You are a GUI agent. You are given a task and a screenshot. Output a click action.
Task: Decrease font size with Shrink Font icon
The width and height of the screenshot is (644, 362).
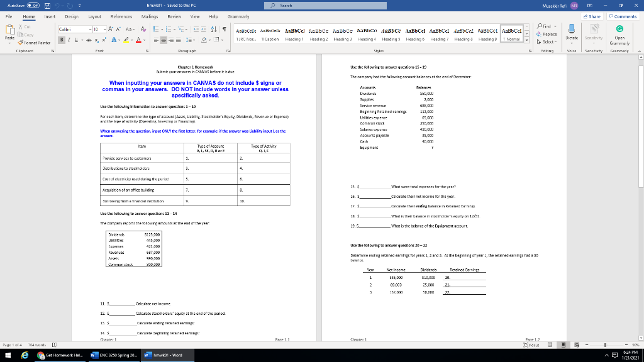[x=118, y=29]
